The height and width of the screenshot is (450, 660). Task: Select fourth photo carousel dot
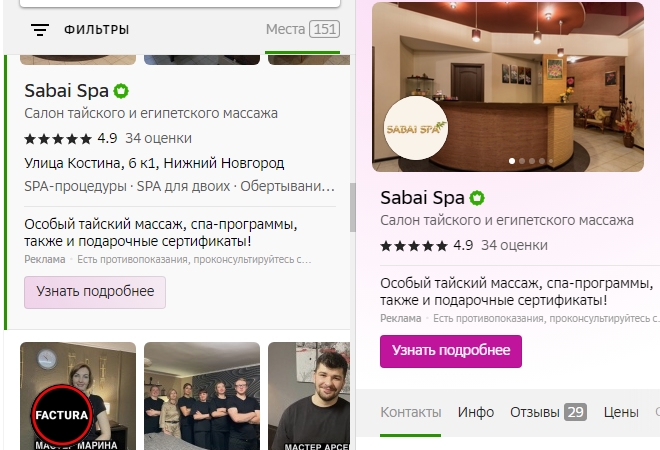point(542,161)
